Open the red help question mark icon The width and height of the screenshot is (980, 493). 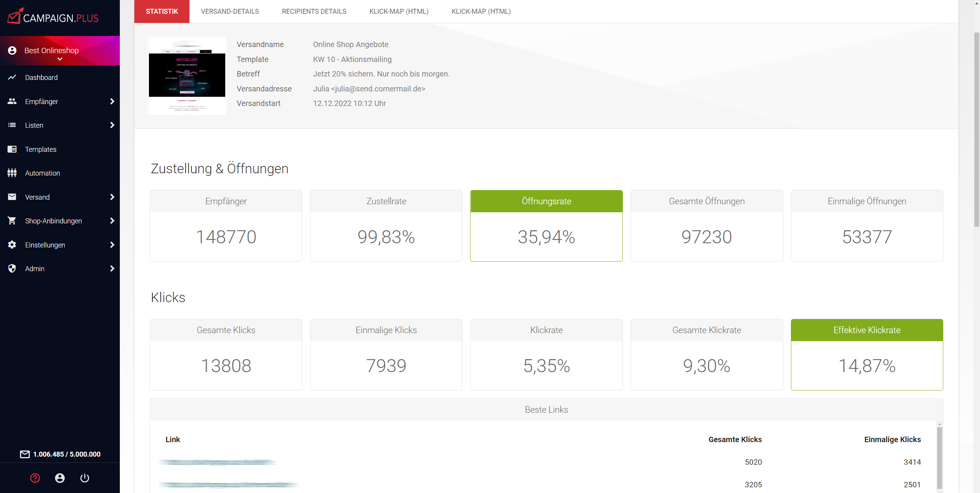pyautogui.click(x=35, y=478)
